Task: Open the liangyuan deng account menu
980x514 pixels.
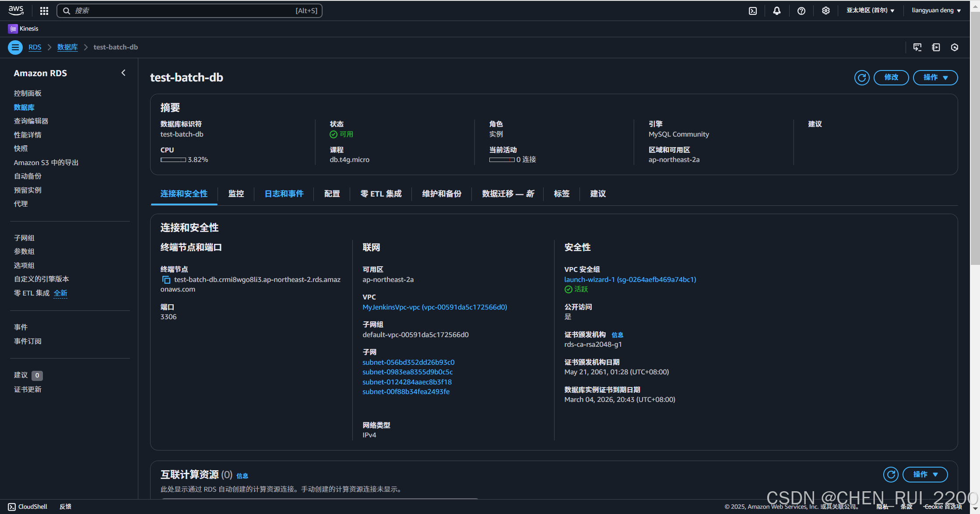Action: (936, 11)
